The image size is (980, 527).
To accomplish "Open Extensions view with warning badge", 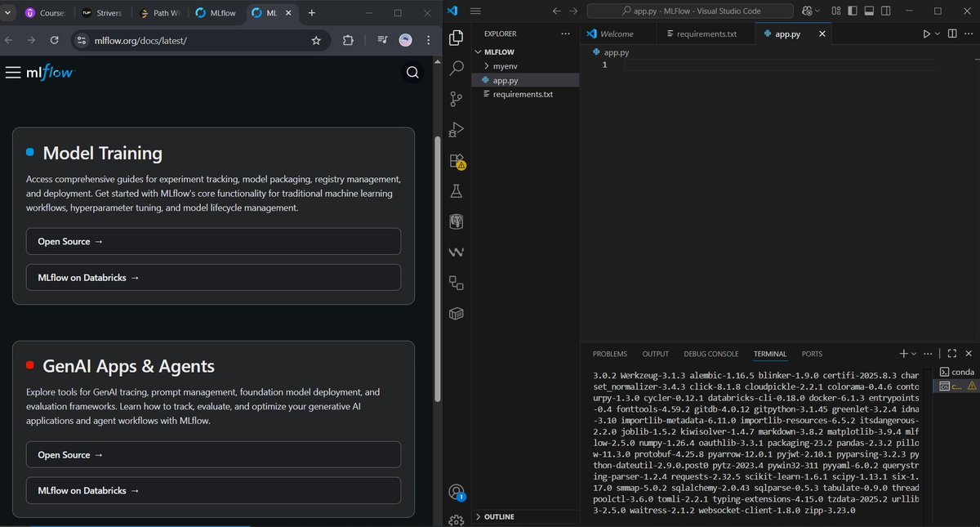I will click(x=457, y=161).
